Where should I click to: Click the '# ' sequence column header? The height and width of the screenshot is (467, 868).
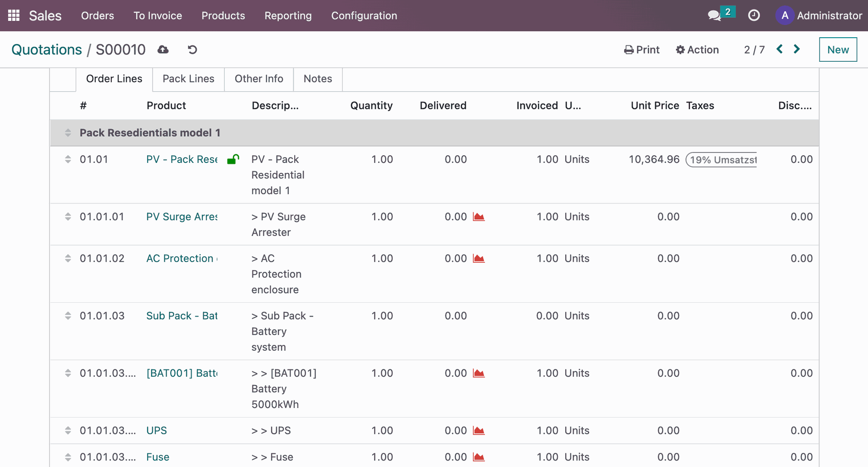83,106
